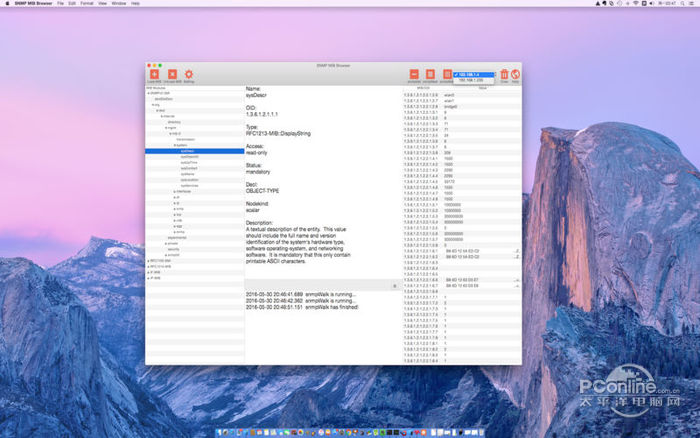
Task: Open the Help globe icon
Action: coord(515,74)
